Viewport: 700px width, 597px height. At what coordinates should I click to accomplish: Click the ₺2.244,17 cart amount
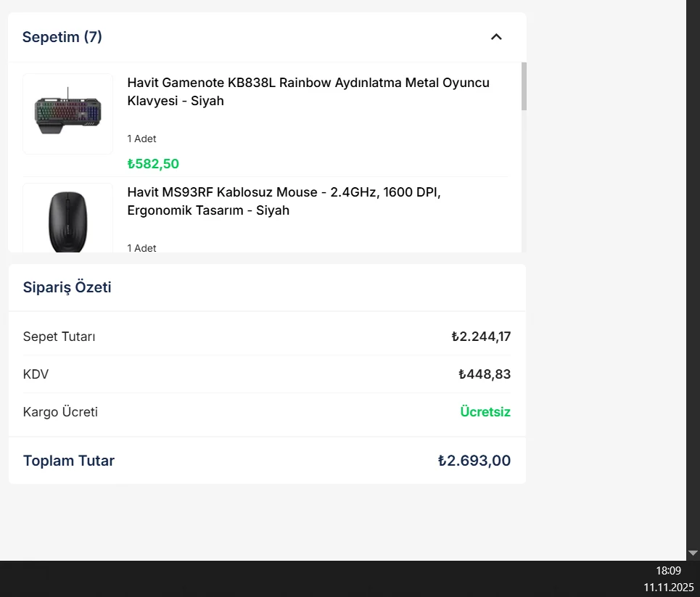click(x=481, y=337)
